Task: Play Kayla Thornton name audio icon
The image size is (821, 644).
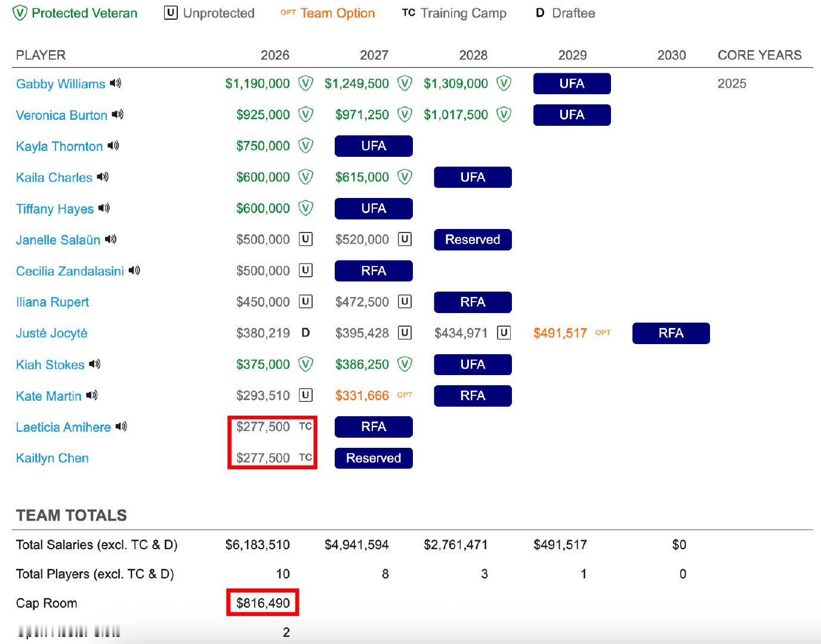Action: tap(113, 145)
